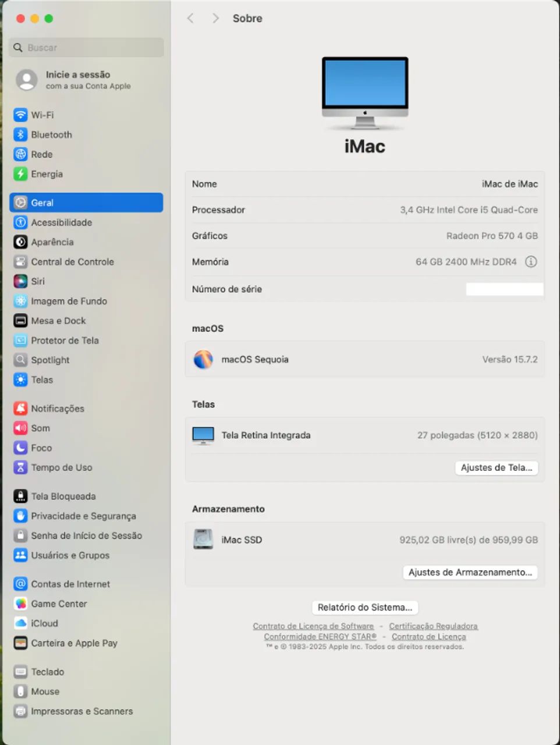Open Wi-Fi settings icon in sidebar
This screenshot has height=745, width=560.
pyautogui.click(x=20, y=115)
